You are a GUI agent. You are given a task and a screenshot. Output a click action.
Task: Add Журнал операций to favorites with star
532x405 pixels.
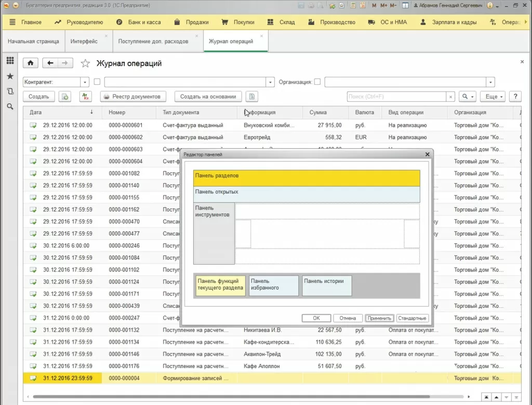pyautogui.click(x=85, y=63)
